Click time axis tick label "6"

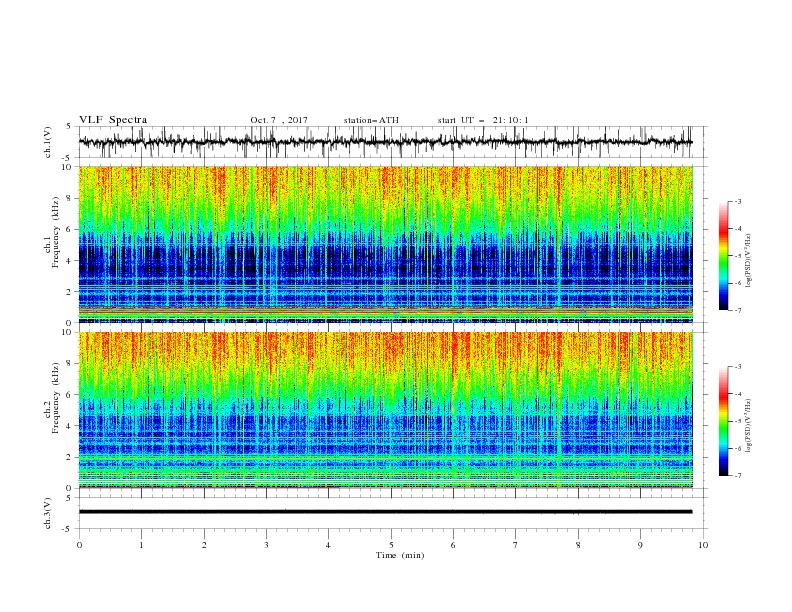(454, 545)
